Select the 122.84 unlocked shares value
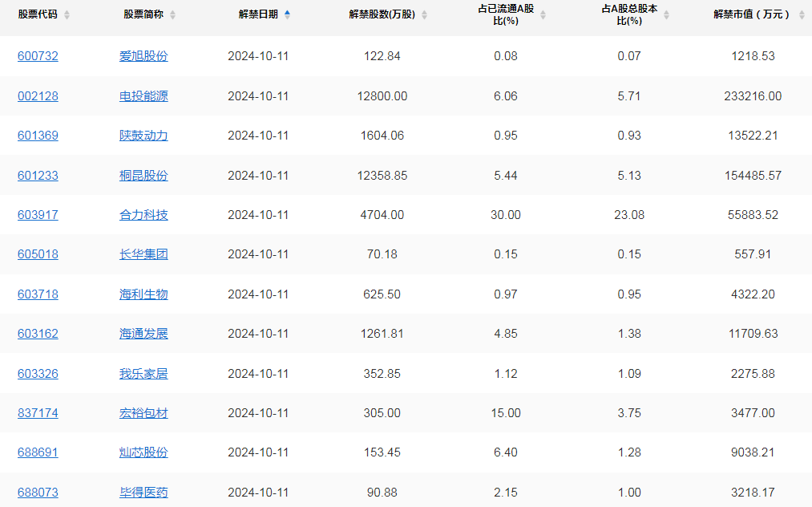This screenshot has height=507, width=812. tap(382, 56)
